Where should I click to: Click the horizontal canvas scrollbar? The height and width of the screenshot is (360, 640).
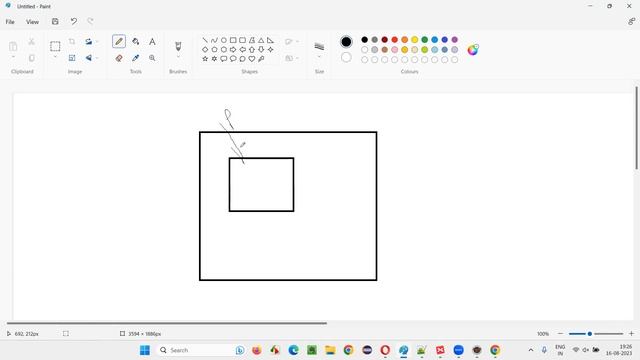point(167,323)
